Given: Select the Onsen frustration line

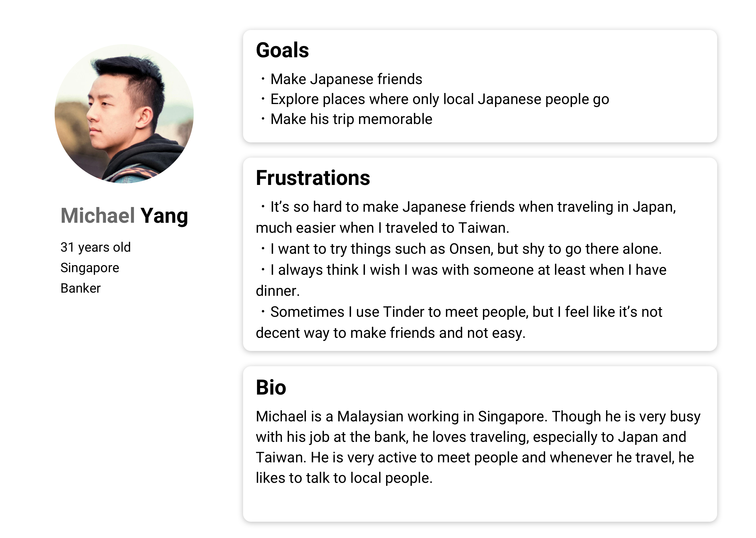Looking at the screenshot, I should tap(465, 249).
